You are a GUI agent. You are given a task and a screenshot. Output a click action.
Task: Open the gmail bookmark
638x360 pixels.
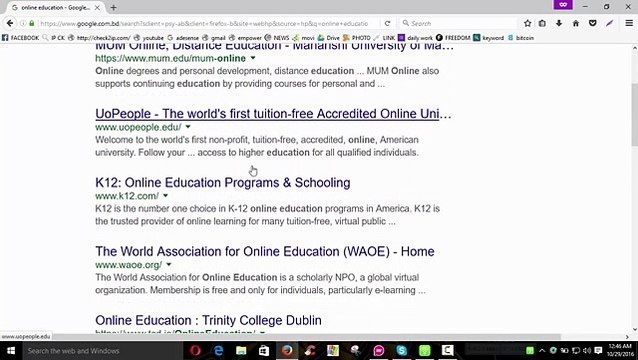point(214,38)
